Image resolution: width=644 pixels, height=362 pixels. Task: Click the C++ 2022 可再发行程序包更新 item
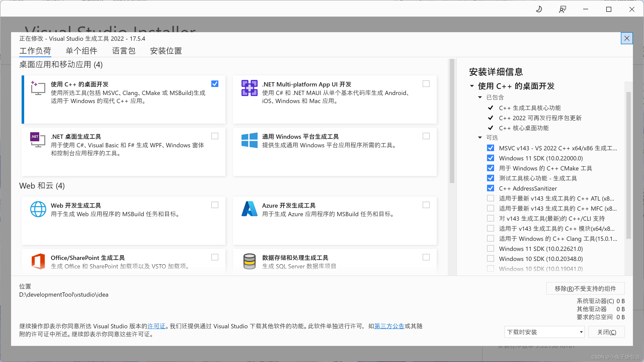click(540, 118)
